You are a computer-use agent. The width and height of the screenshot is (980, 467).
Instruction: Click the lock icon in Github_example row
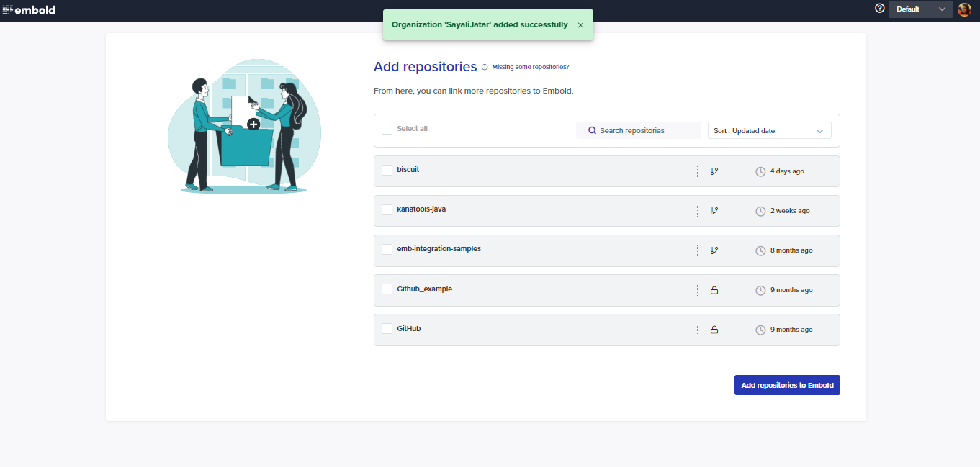coord(714,290)
